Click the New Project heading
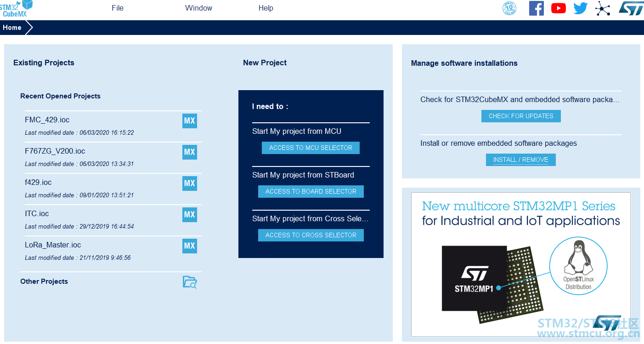Image resolution: width=644 pixels, height=344 pixels. click(265, 63)
